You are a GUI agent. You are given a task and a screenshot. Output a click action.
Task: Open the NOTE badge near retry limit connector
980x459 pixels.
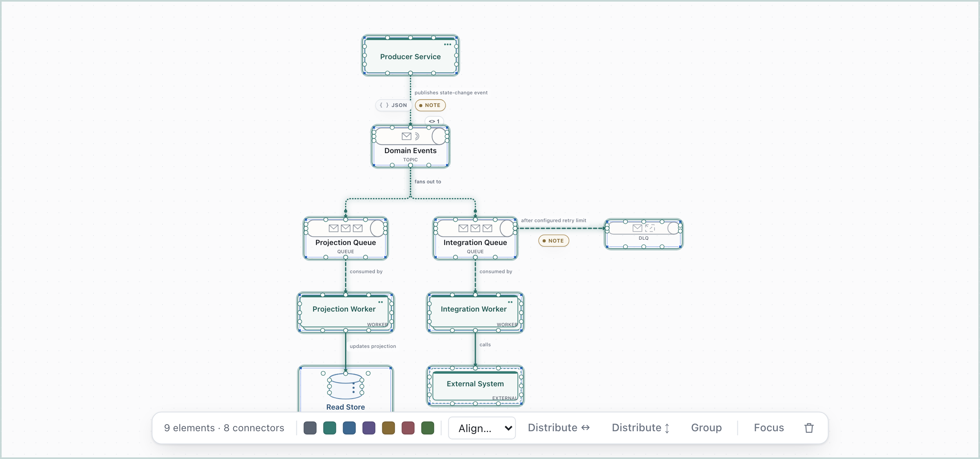(554, 241)
